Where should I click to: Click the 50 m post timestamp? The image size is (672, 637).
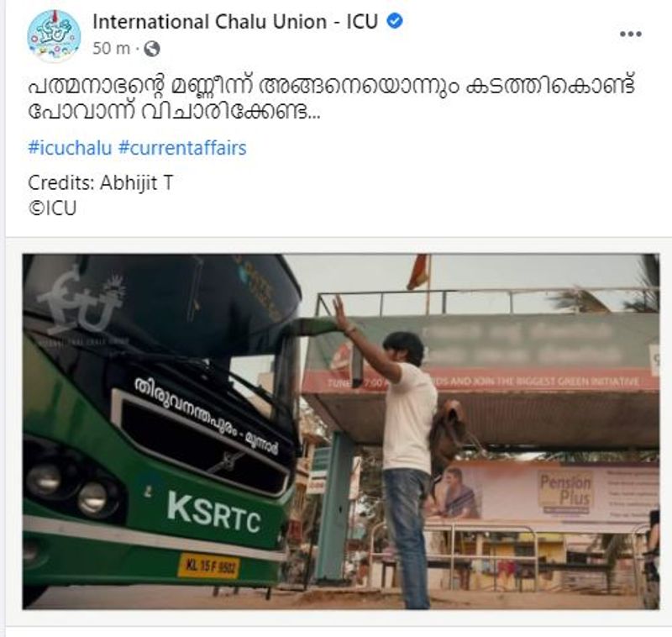point(111,49)
